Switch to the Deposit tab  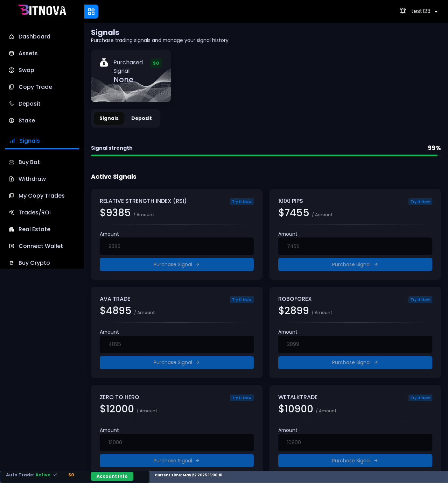point(141,119)
